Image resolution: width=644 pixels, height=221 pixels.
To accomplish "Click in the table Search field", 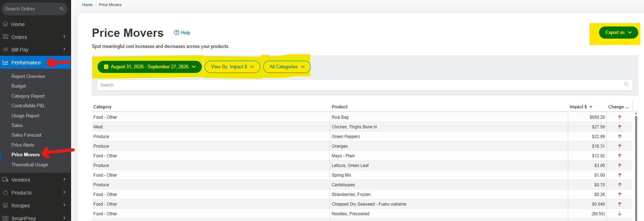I will (365, 85).
